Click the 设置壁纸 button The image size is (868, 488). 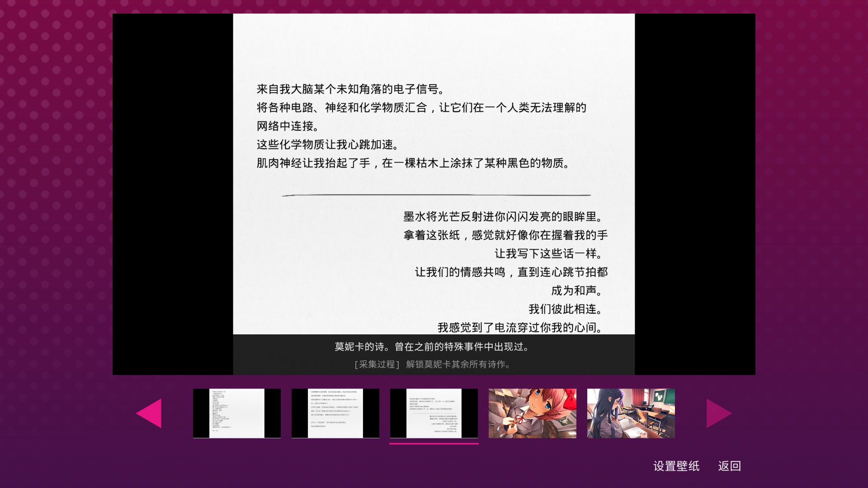676,466
